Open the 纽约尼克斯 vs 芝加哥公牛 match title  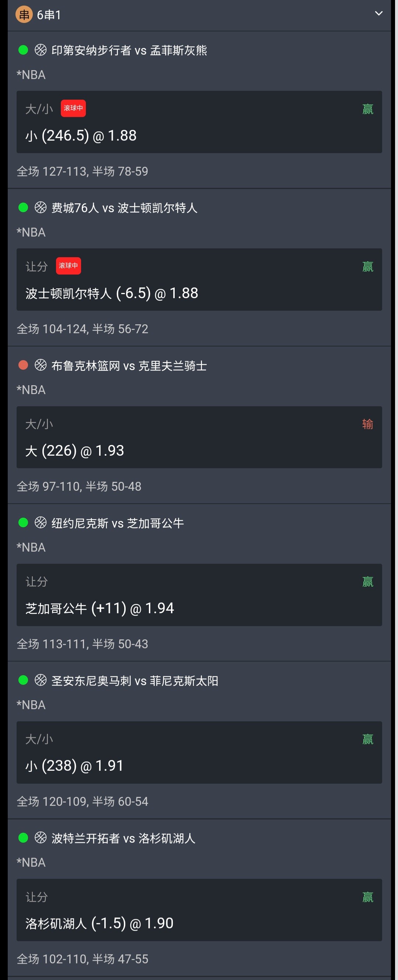coord(118,523)
